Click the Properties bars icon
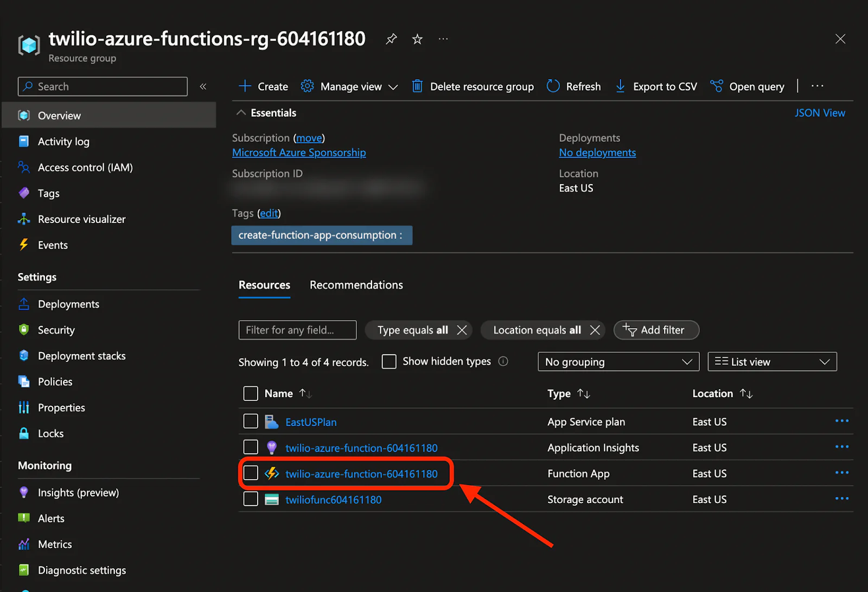The height and width of the screenshot is (592, 868). [x=24, y=408]
